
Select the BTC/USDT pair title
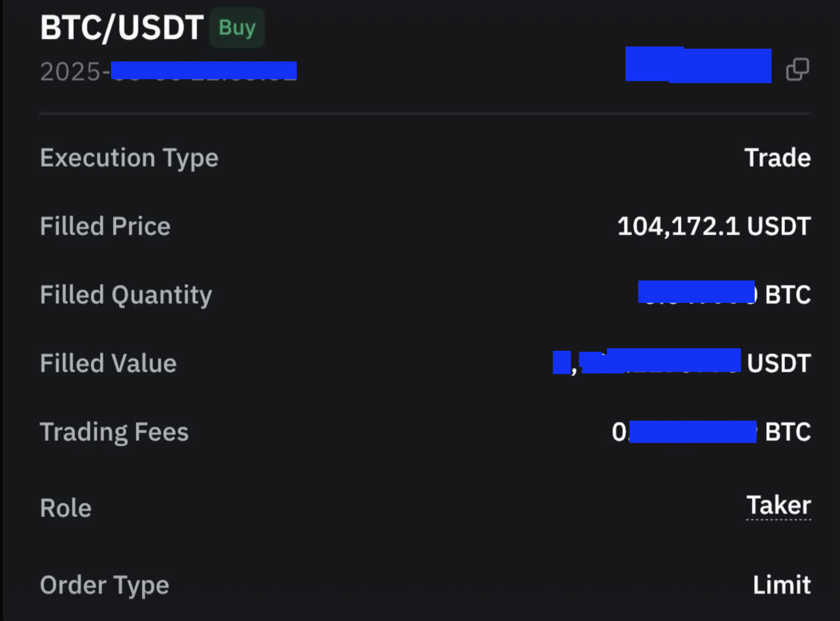[122, 28]
